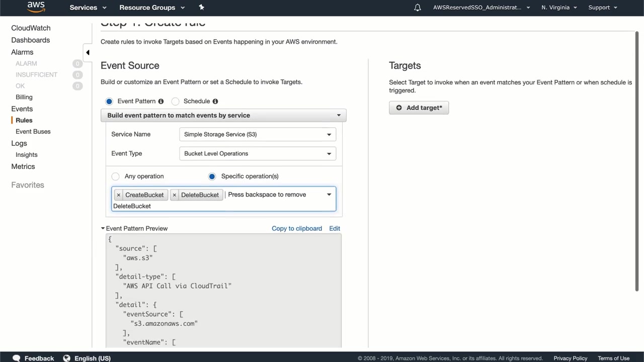This screenshot has width=644, height=362.
Task: Click the pin shortcuts icon
Action: pos(201,7)
